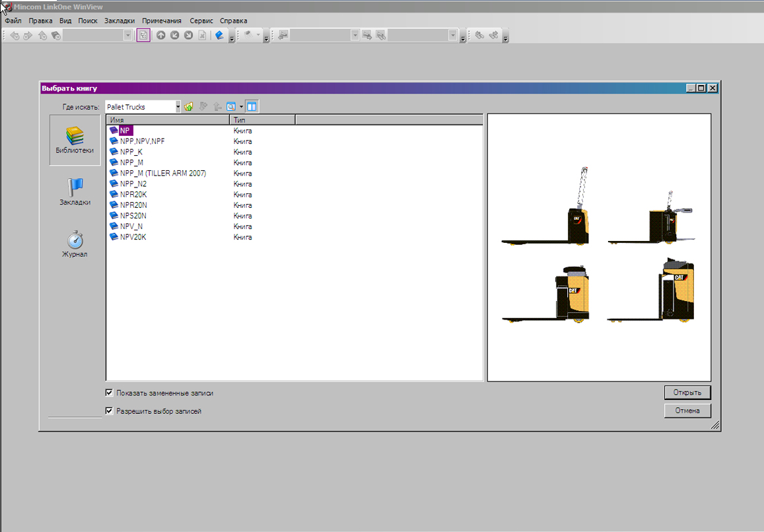
Task: Click the book icon next to NPR20K
Action: tap(114, 195)
